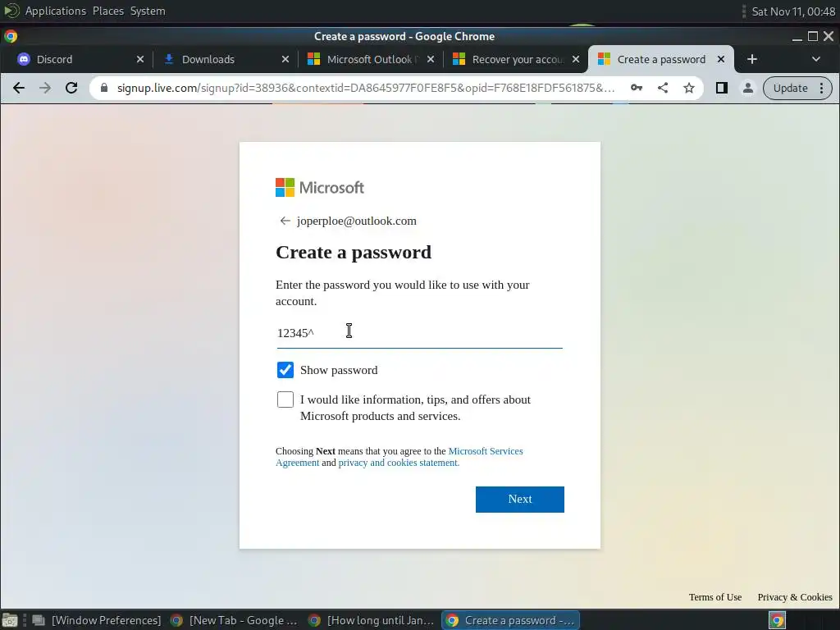Open tab search chevron

click(x=816, y=59)
